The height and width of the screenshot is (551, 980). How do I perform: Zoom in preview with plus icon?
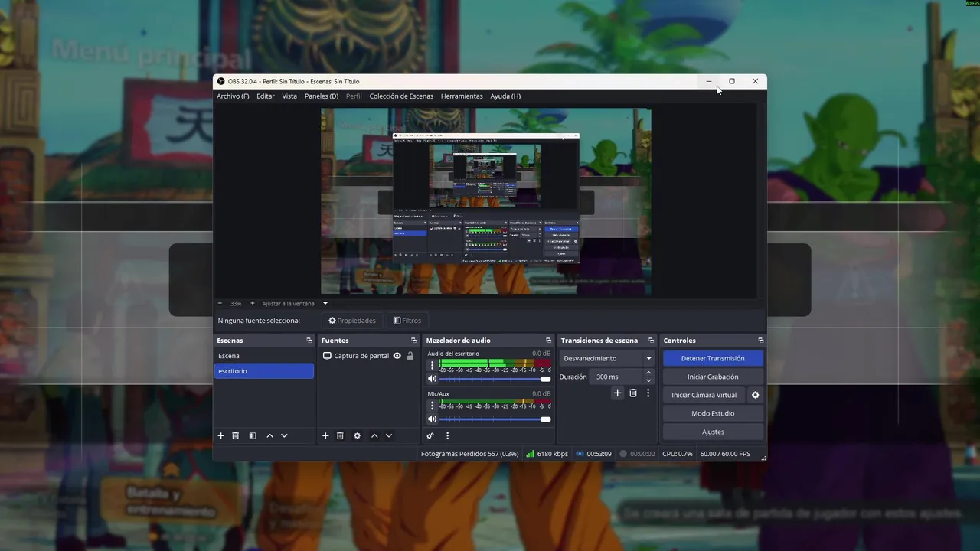253,303
